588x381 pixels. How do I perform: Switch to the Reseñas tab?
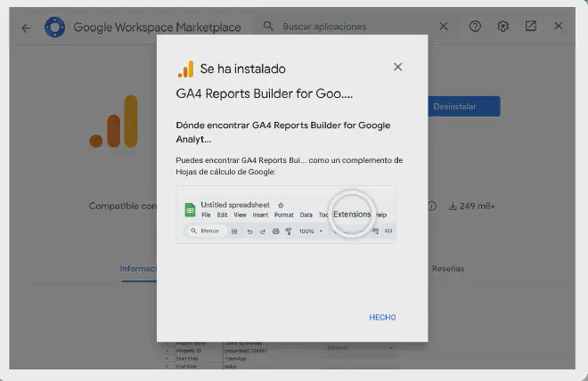click(448, 269)
